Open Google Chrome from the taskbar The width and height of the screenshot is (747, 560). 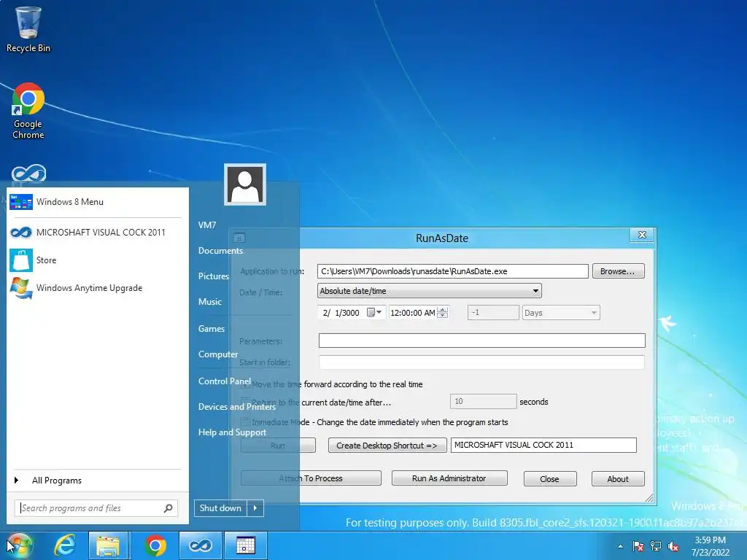pyautogui.click(x=155, y=545)
